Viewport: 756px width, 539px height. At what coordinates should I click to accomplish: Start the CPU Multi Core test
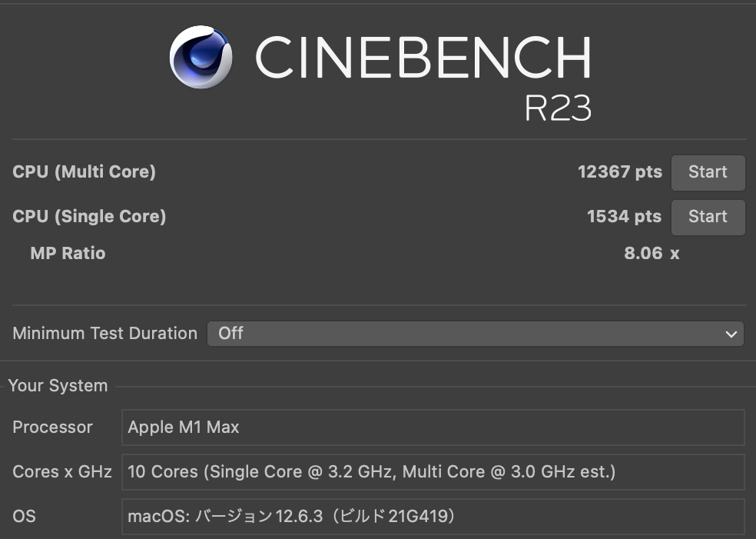point(708,172)
